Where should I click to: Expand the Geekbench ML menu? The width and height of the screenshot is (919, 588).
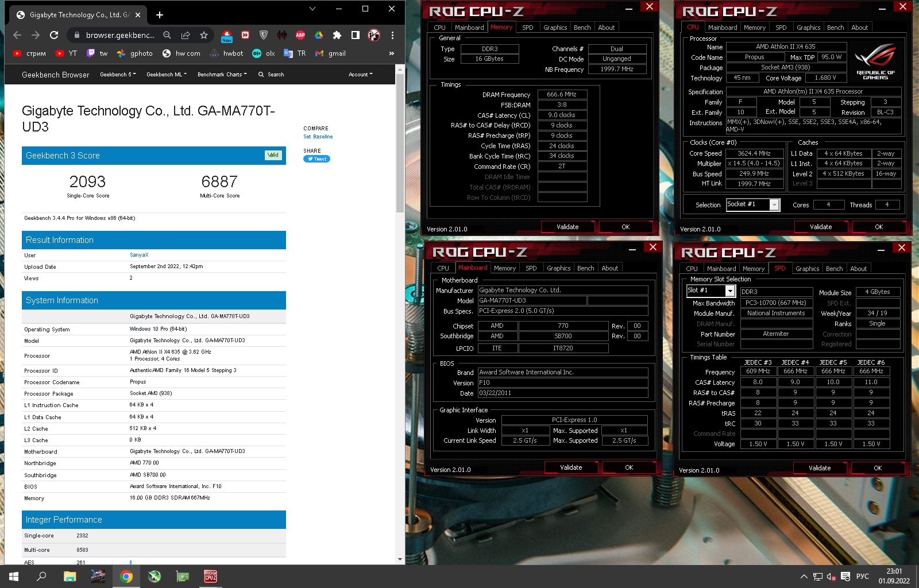pos(167,75)
